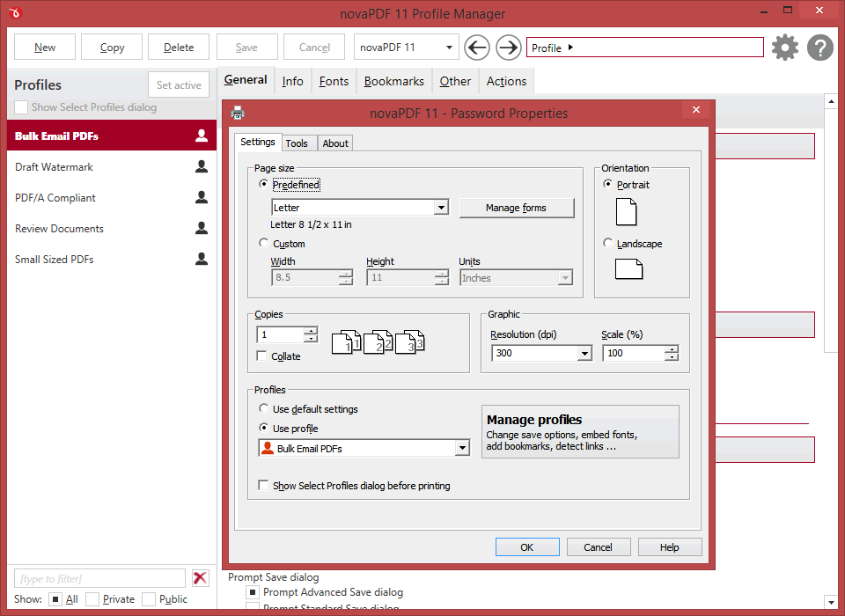The image size is (845, 616).
Task: Adjust the Width spinner
Action: 346,277
